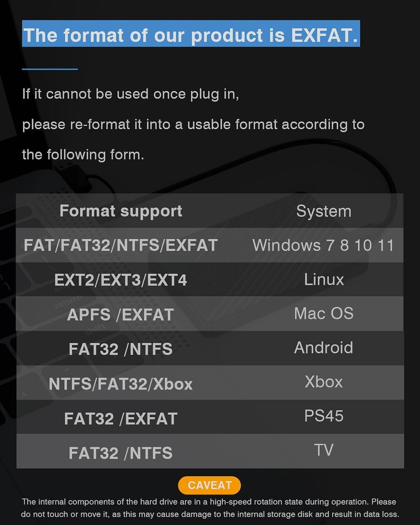
Task: Select the highlighted EXFAT format headline
Action: tap(191, 34)
